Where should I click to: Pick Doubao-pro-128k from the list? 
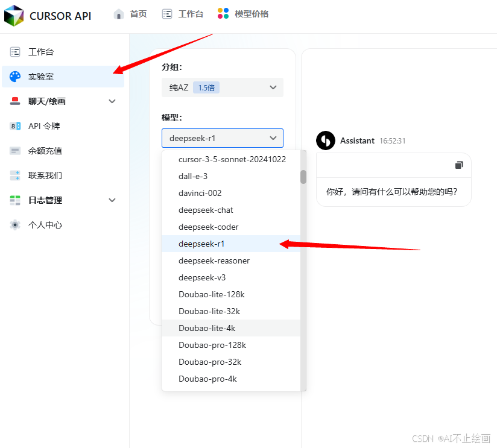(x=231, y=345)
